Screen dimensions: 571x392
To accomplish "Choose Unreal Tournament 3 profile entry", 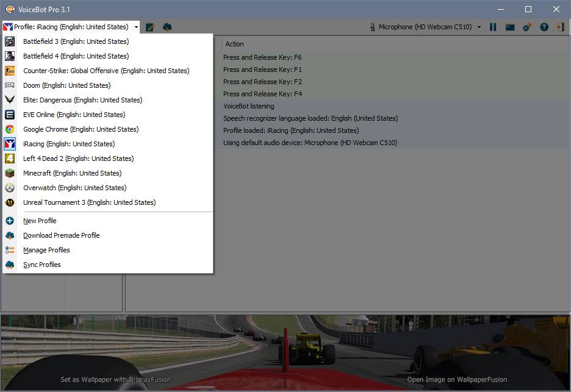I will [x=108, y=202].
